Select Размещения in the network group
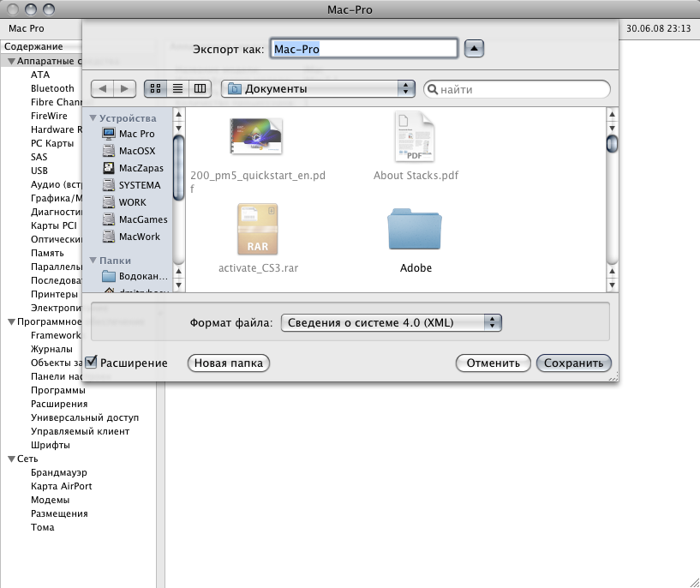 tap(59, 513)
